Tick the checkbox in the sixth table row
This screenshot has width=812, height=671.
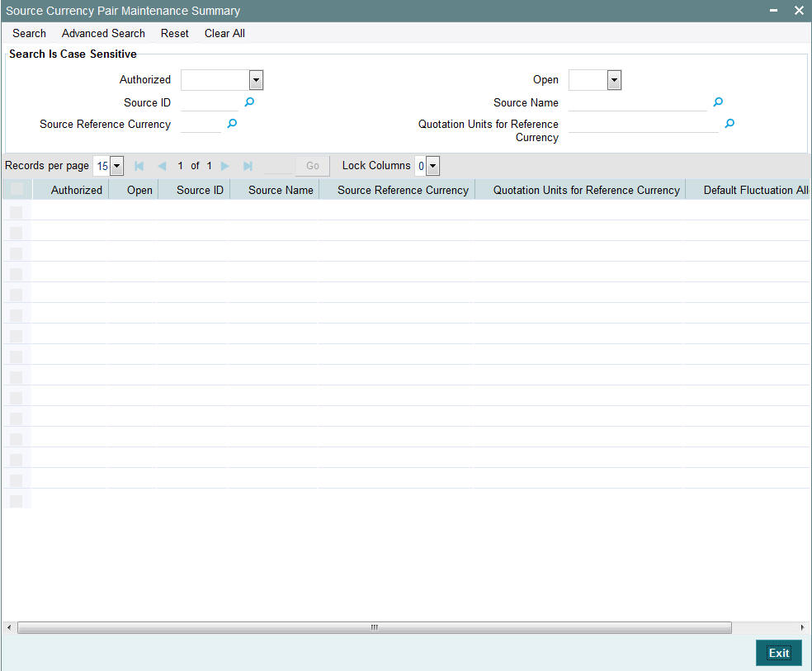pos(16,315)
